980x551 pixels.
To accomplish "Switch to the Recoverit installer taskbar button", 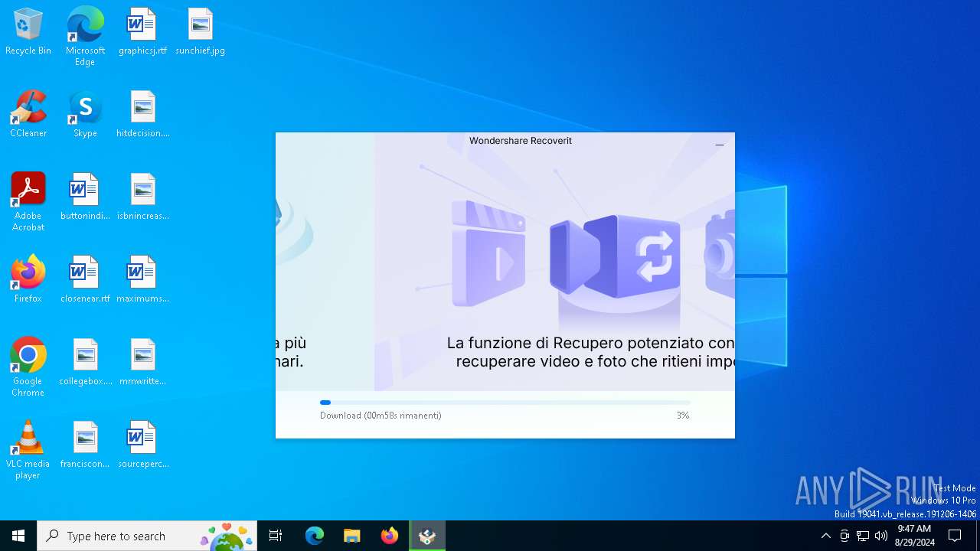I will point(427,536).
